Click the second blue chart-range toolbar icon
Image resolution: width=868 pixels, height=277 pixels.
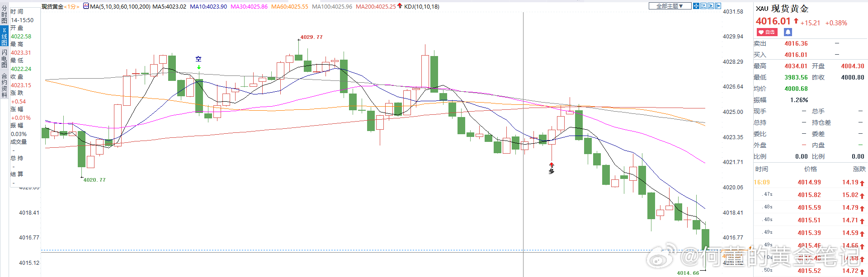(x=703, y=6)
